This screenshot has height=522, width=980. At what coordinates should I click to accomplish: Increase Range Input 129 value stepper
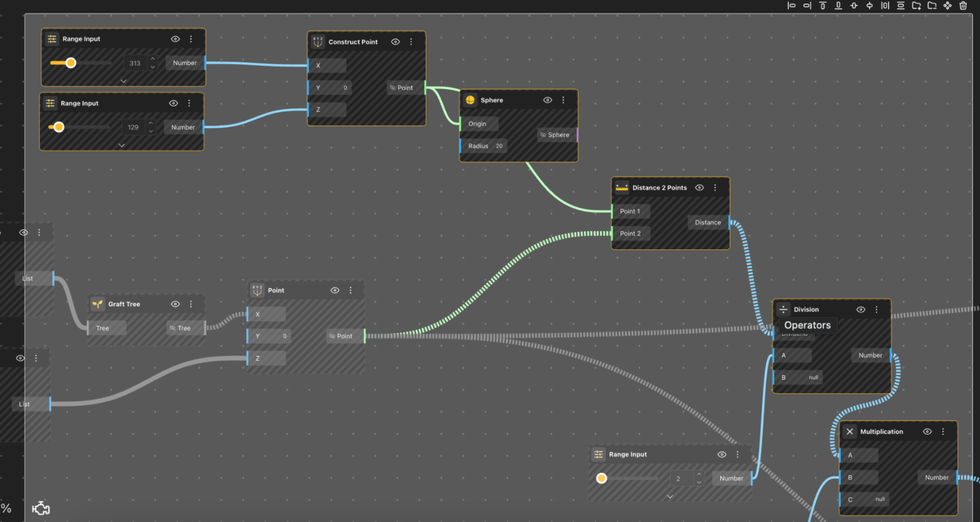click(151, 123)
